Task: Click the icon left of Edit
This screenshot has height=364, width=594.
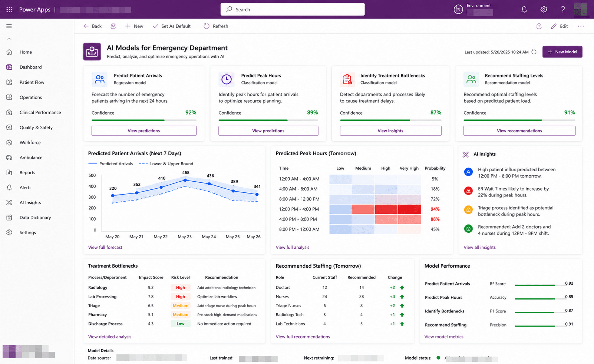Action: (x=539, y=26)
